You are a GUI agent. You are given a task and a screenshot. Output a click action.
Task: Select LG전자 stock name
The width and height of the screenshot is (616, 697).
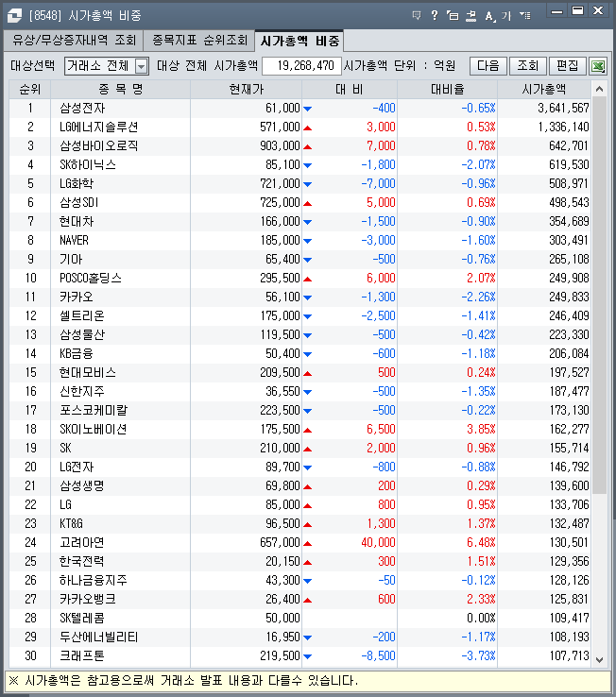[x=77, y=467]
